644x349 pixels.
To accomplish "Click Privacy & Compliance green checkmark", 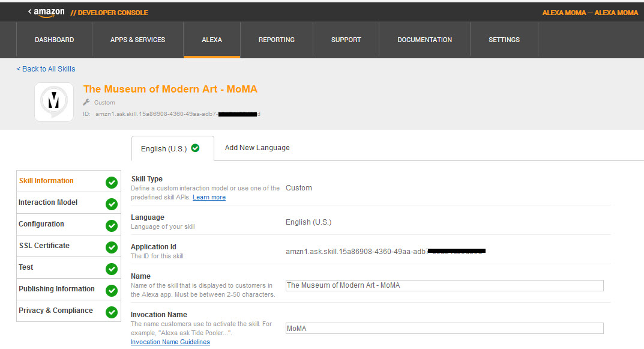I will point(111,312).
